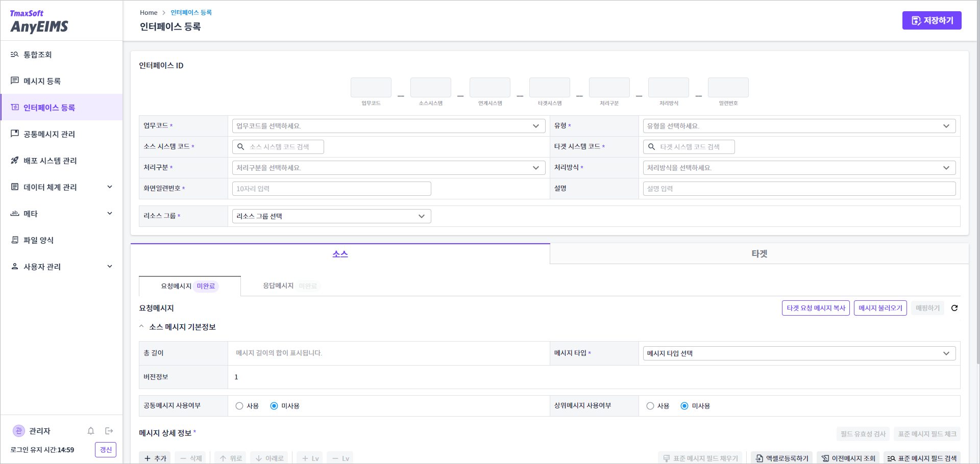Image resolution: width=980 pixels, height=464 pixels.
Task: Click the 타겟 시스템 코드 검색 field
Action: pos(689,147)
